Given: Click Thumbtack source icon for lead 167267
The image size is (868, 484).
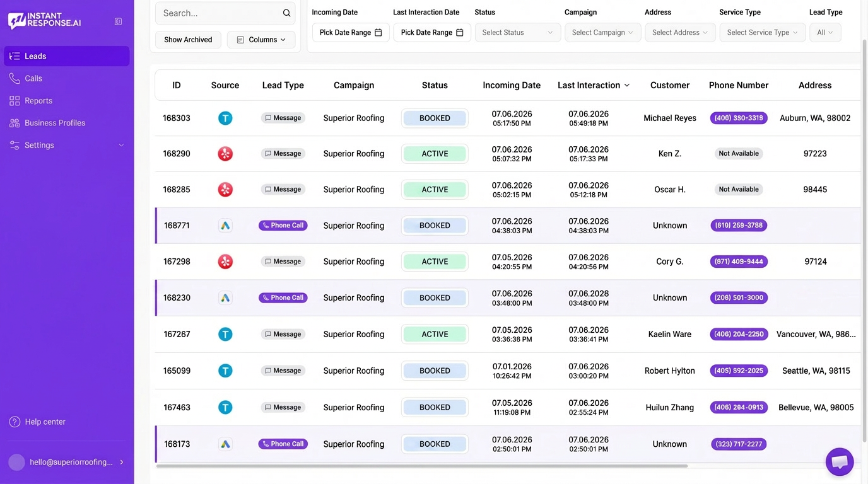Looking at the screenshot, I should (x=225, y=334).
